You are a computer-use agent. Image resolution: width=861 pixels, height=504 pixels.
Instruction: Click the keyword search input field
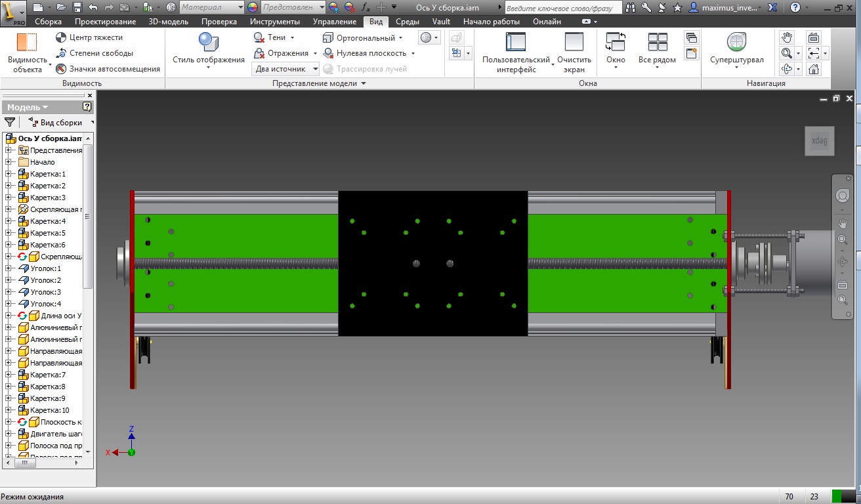[563, 8]
